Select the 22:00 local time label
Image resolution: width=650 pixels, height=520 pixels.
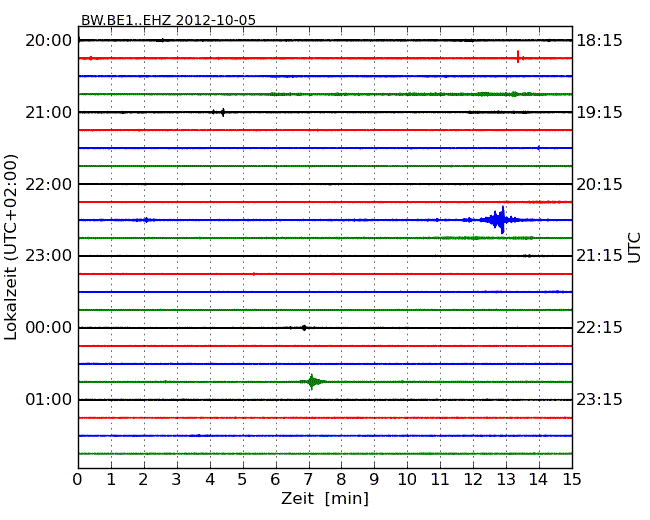tap(49, 184)
